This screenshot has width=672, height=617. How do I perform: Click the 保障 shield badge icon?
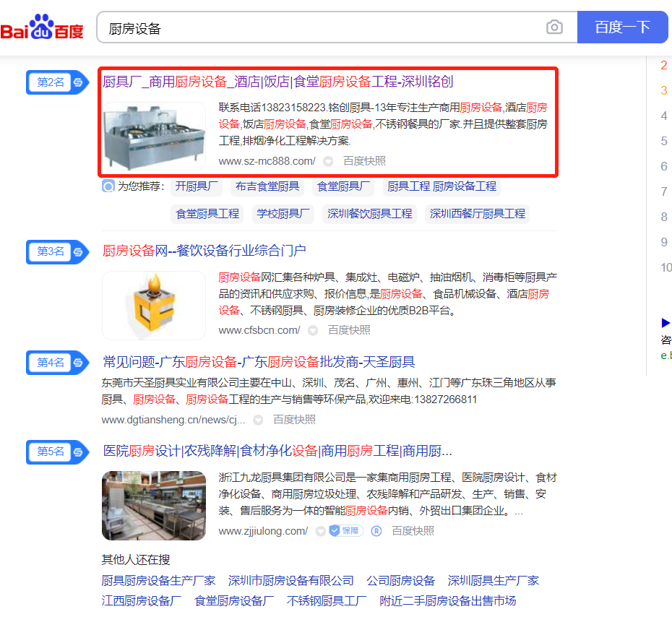tap(346, 531)
